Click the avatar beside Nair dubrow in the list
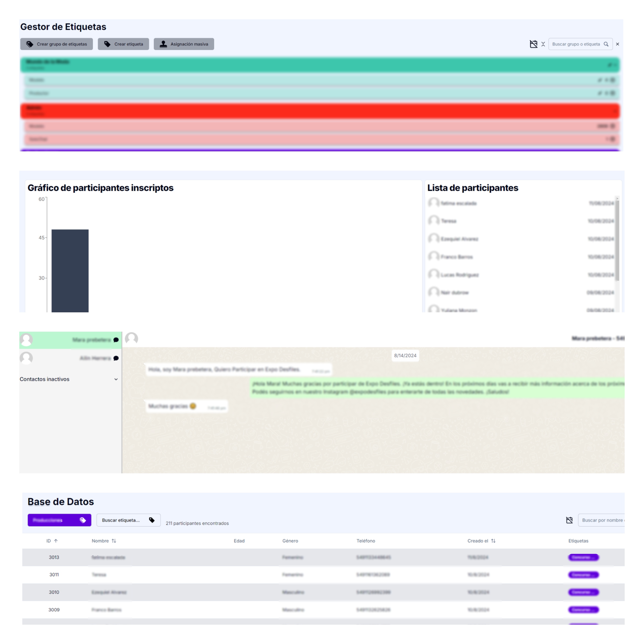Viewport: 644px width, 644px height. [433, 292]
